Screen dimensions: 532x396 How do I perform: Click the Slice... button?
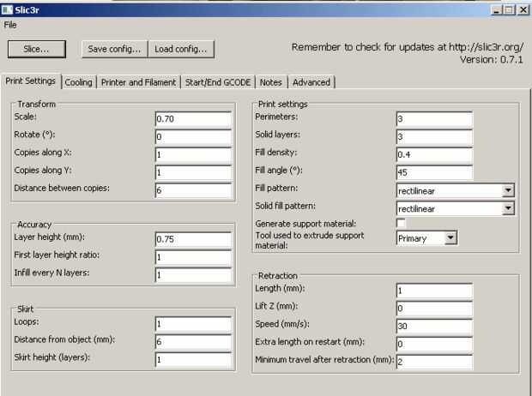(37, 49)
